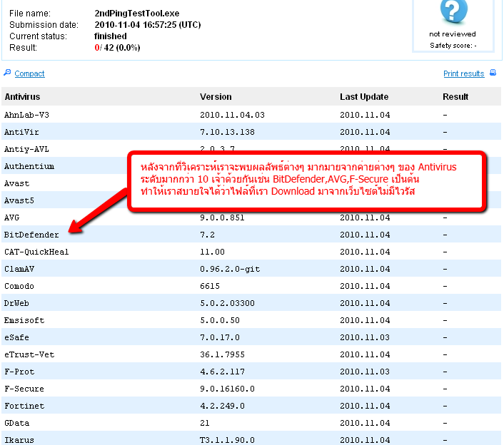Click eTrust-Vet version 36.1.7955
This screenshot has height=445, width=504.
click(222, 354)
